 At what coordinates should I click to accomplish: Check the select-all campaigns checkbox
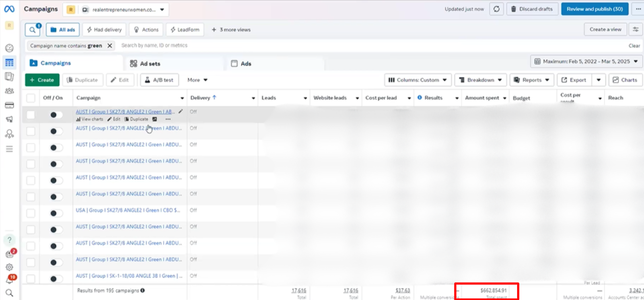point(31,98)
